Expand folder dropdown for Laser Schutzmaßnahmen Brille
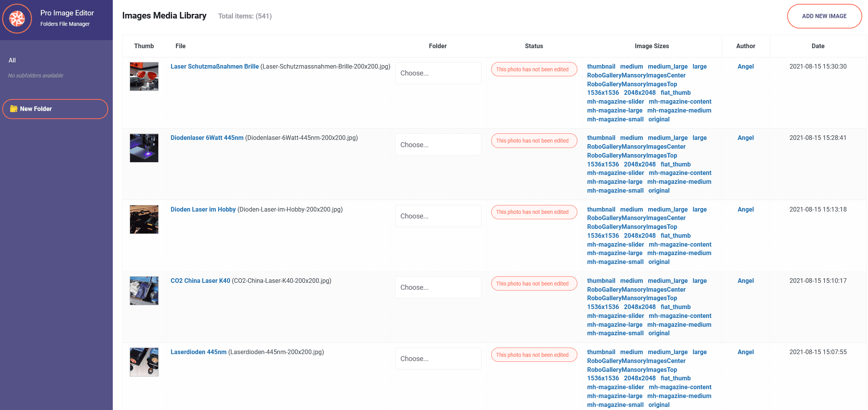This screenshot has height=410, width=868. click(438, 73)
